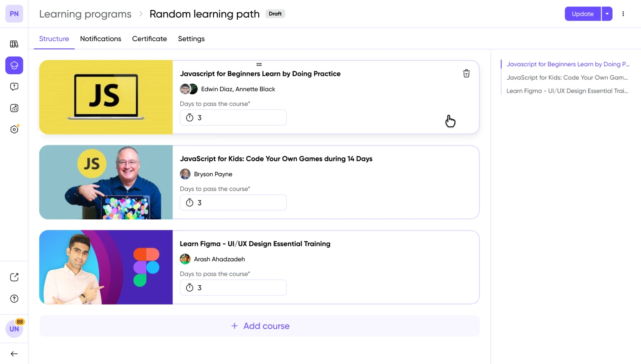This screenshot has width=641, height=364.
Task: Open the Learn Figma course thumbnail
Action: pos(106,267)
